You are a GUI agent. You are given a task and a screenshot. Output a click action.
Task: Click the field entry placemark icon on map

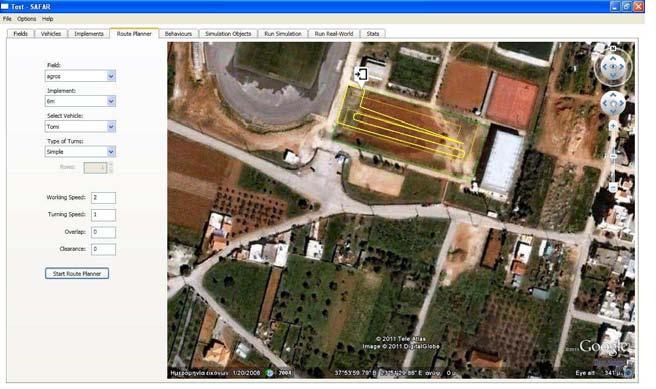361,74
